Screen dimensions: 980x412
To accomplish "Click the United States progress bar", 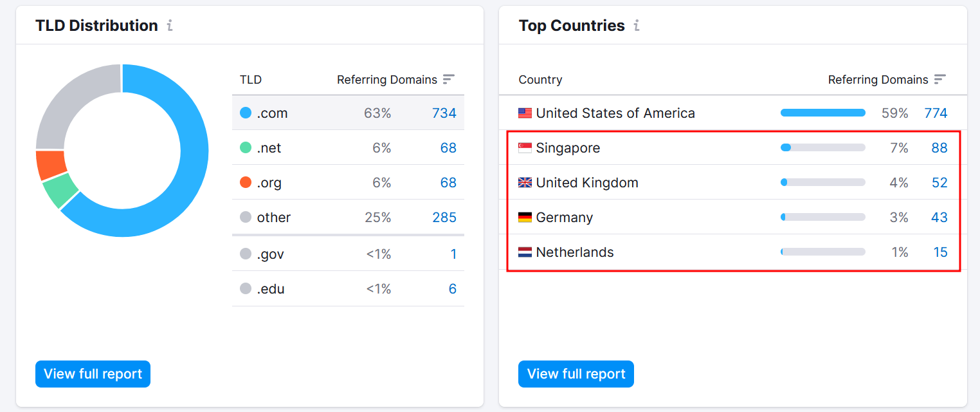I will 822,113.
